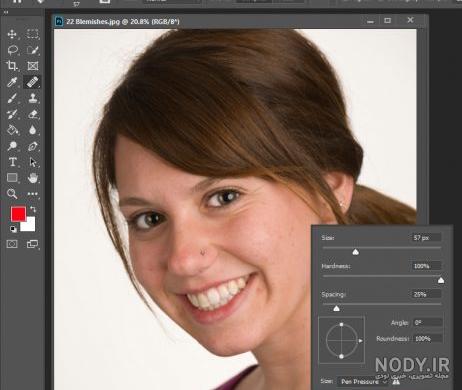Open the Edit Toolbar three-dots menu
462x390 pixels.
(32, 194)
